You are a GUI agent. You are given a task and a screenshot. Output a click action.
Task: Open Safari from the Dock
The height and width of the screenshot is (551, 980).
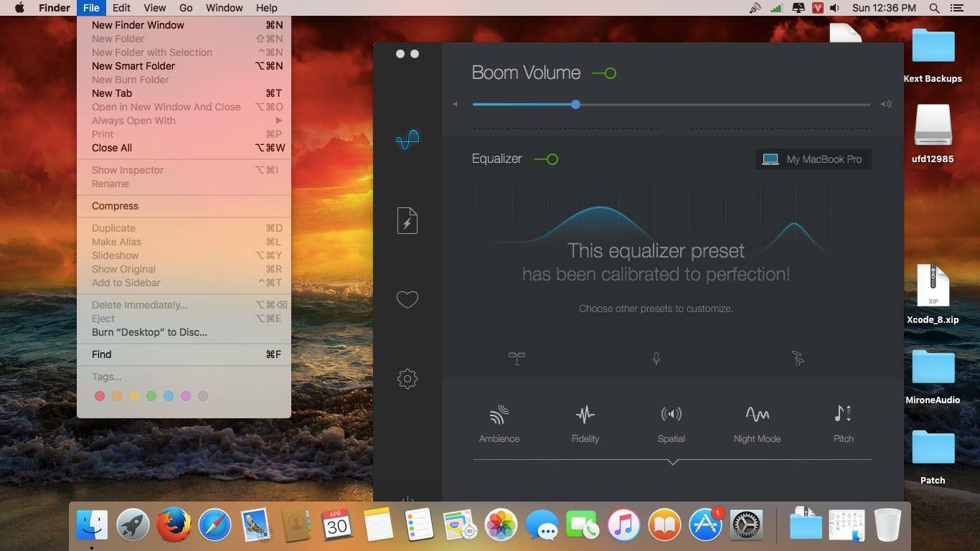(215, 525)
